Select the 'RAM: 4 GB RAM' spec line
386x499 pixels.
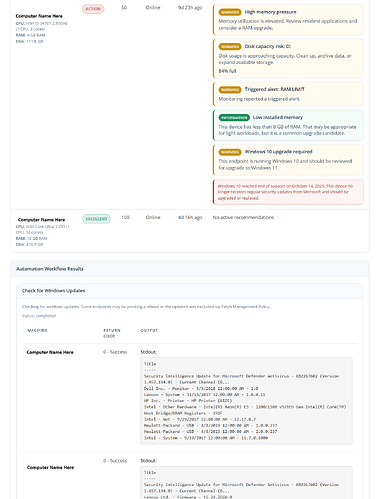coord(30,35)
